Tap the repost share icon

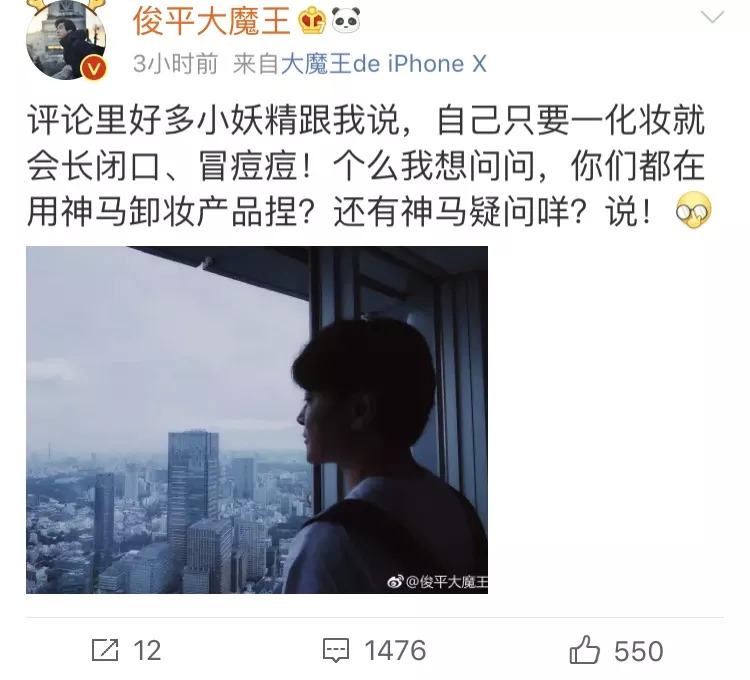[105, 650]
